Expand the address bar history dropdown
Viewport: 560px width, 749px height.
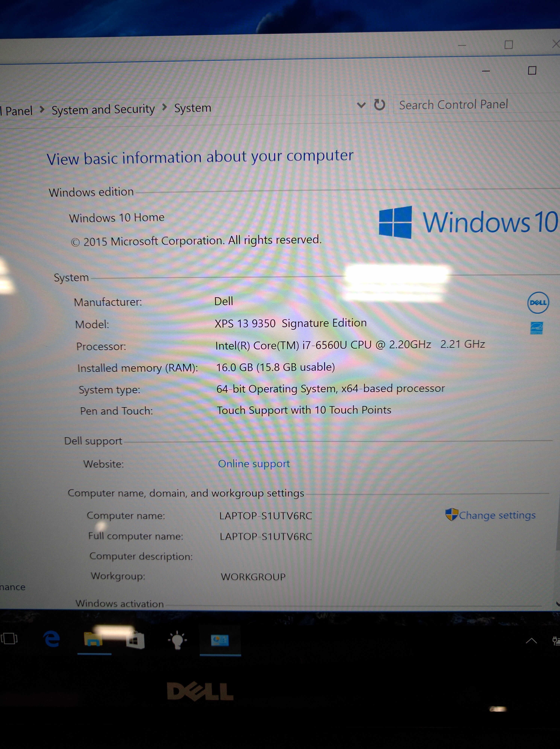361,105
